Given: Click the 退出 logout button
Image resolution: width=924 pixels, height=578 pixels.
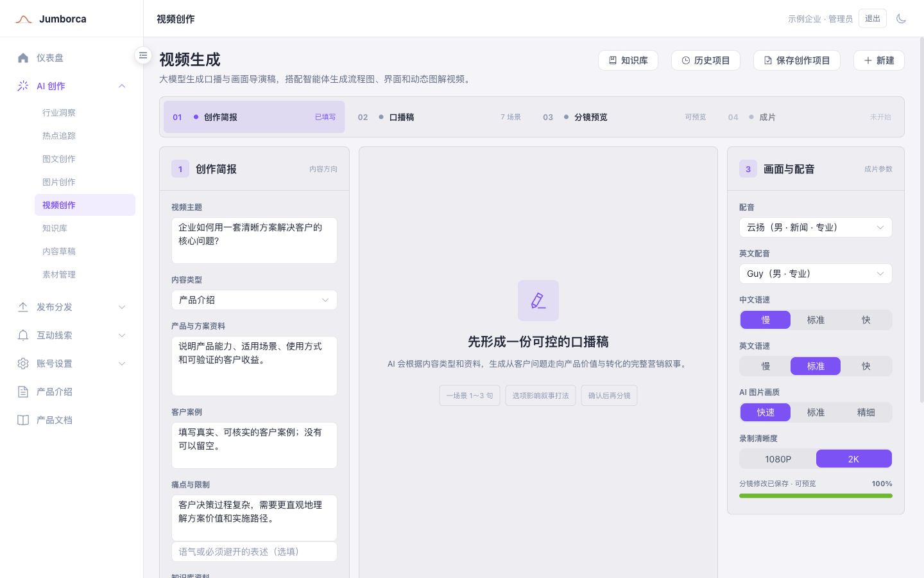Looking at the screenshot, I should click(873, 19).
